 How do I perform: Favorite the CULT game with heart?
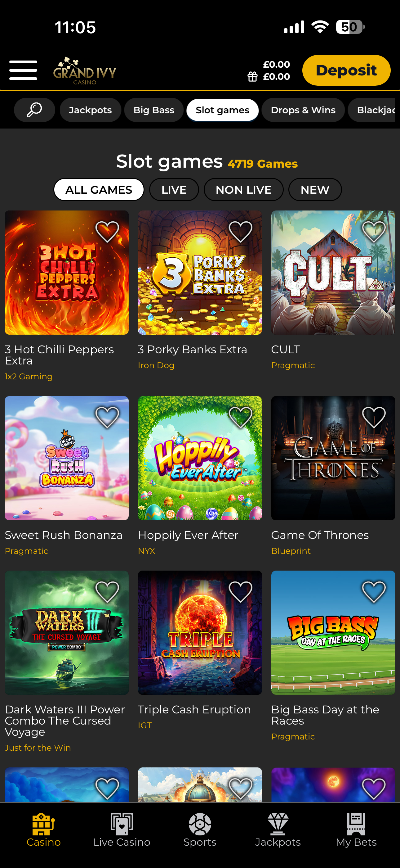point(374,232)
